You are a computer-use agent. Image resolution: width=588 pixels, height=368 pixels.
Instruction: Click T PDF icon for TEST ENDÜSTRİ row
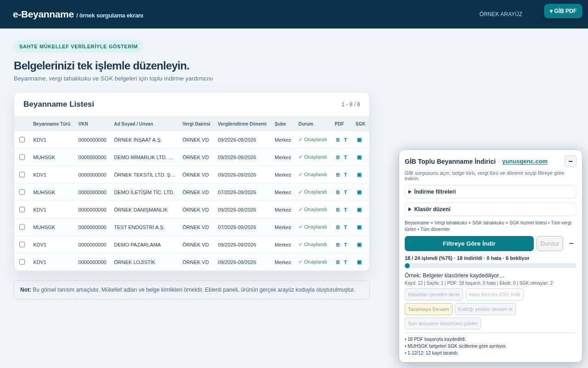(345, 227)
